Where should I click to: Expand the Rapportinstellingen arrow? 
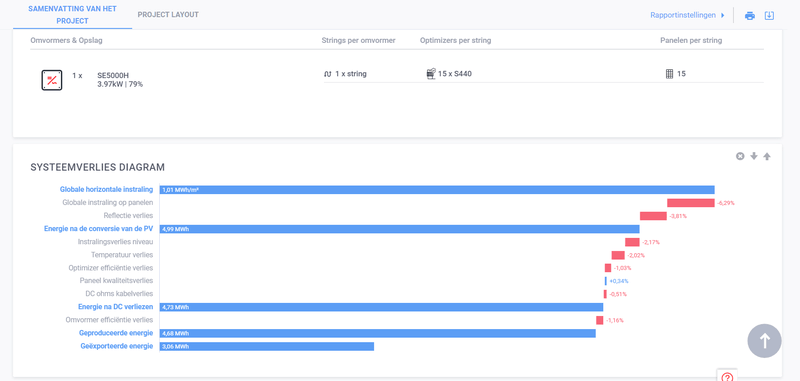pyautogui.click(x=722, y=15)
